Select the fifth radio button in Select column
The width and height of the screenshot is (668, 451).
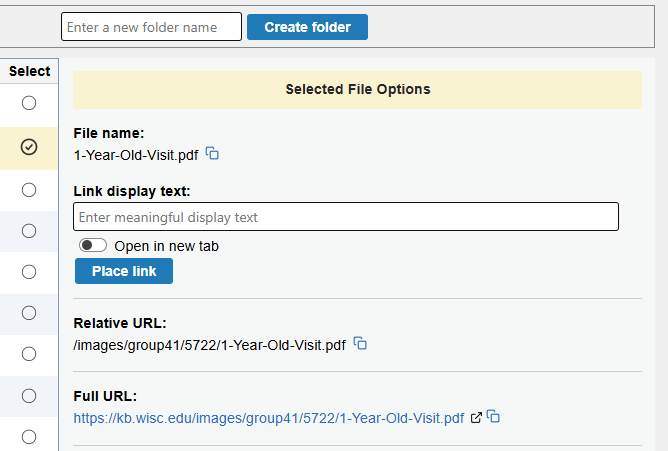coord(29,271)
